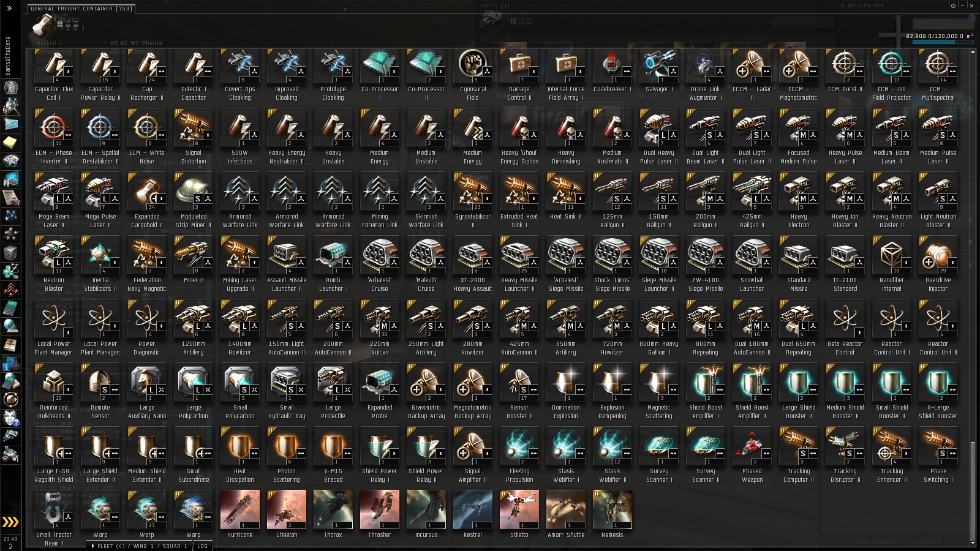Open the character portrait in the Neocom sidebar
The image size is (980, 551).
point(10,87)
